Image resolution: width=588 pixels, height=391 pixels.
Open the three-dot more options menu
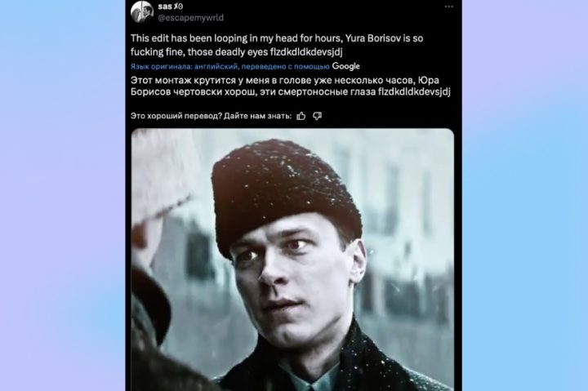[449, 7]
